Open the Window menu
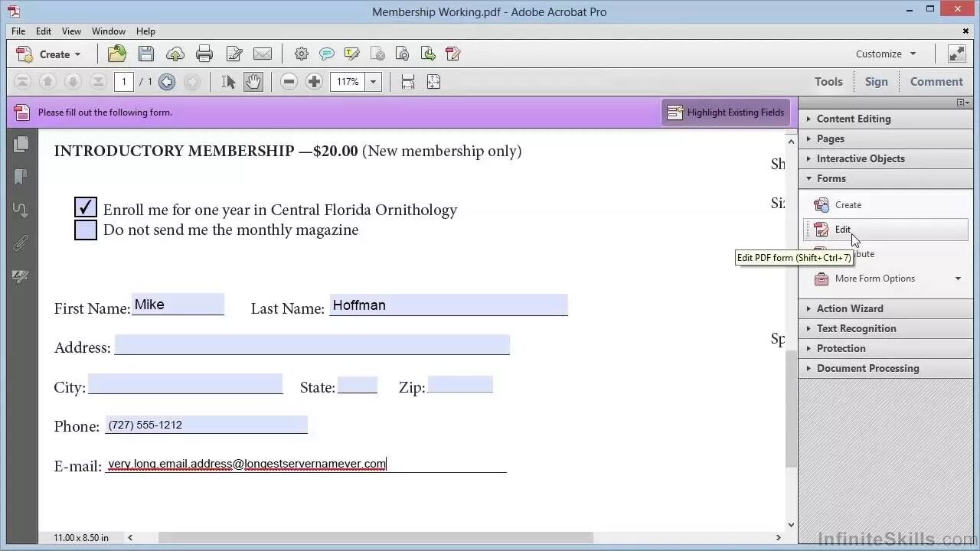The image size is (980, 551). point(109,31)
